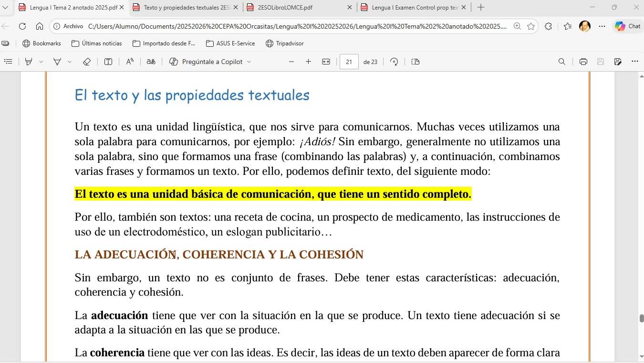Open the Pregúntale a Copilot dropdown arrow
644x363 pixels.
tap(249, 62)
